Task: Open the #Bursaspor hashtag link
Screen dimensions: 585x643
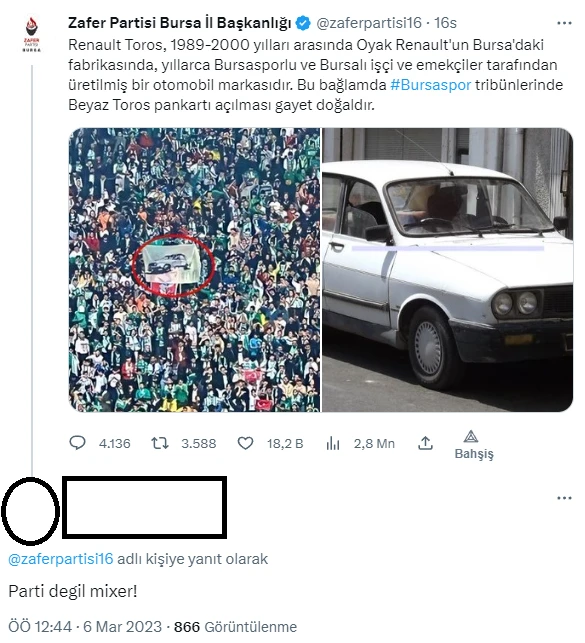Action: (x=430, y=85)
